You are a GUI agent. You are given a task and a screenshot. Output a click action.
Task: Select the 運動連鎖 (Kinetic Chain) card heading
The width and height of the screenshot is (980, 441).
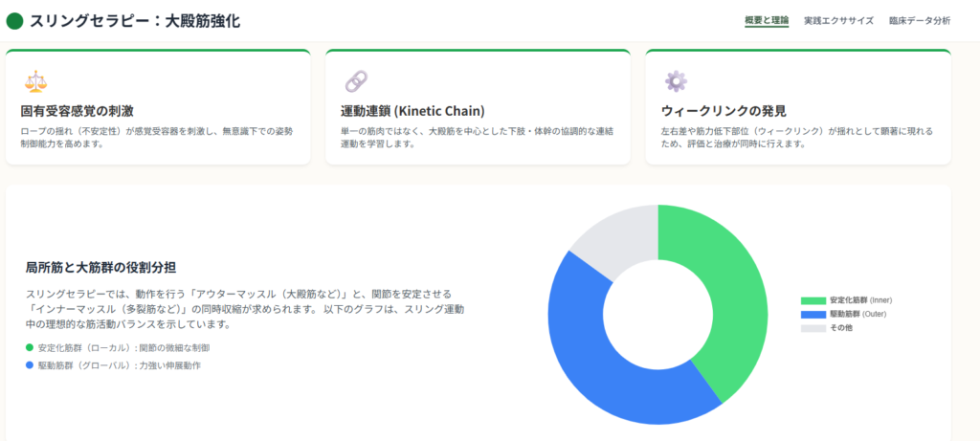coord(412,111)
